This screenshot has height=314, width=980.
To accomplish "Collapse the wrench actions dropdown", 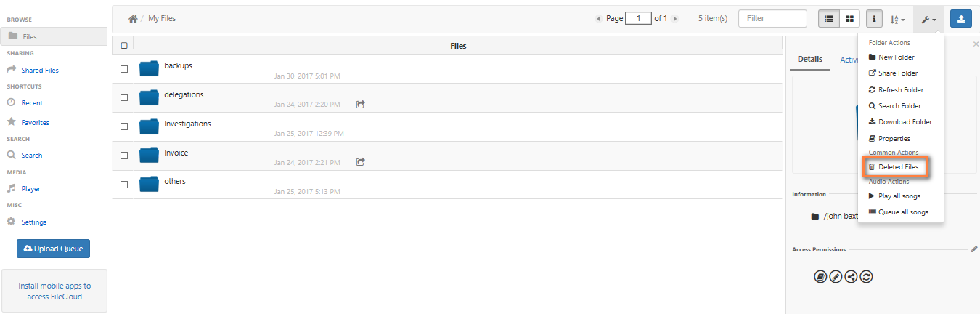I will click(929, 19).
